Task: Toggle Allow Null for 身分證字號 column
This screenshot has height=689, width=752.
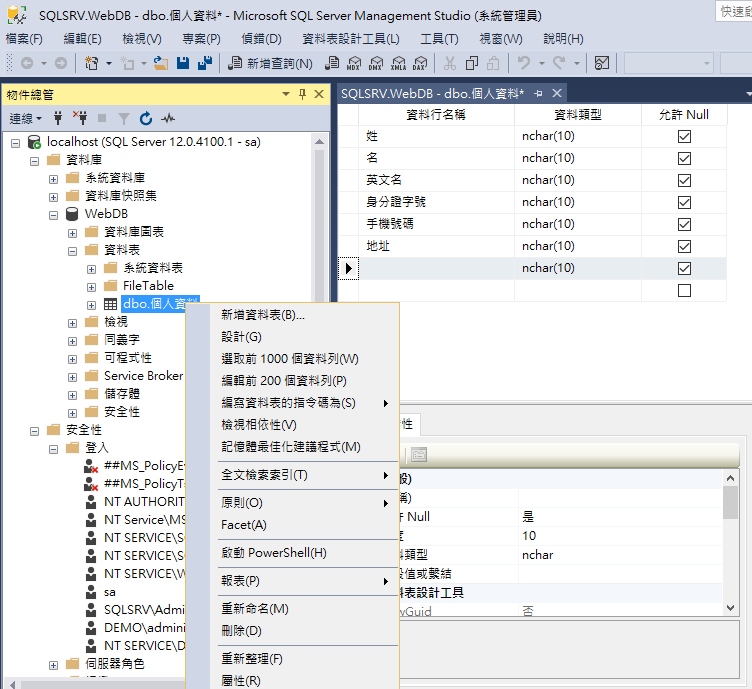Action: coord(684,203)
